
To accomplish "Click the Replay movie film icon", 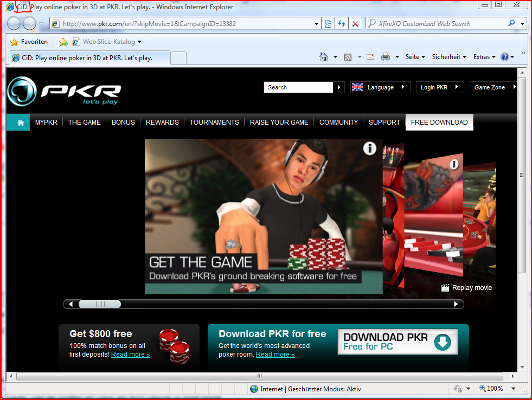I will pos(445,288).
